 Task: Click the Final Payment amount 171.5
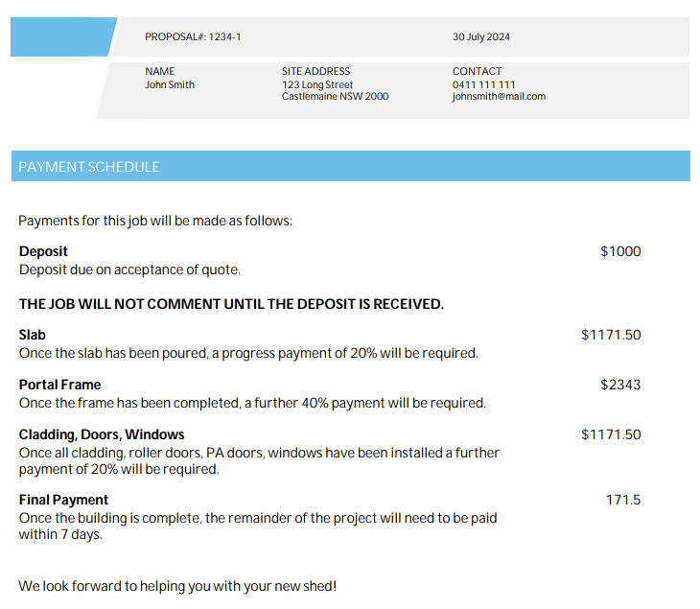[x=623, y=500]
